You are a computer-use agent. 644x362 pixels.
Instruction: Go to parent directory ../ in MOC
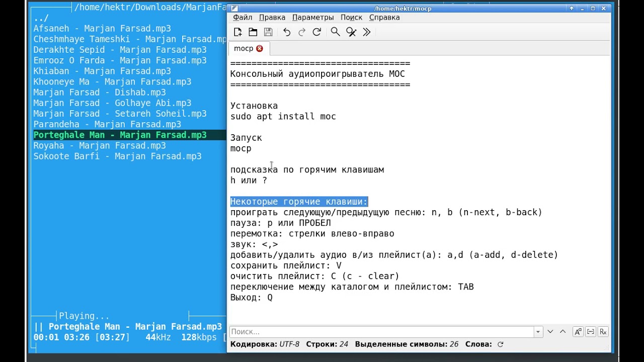41,18
